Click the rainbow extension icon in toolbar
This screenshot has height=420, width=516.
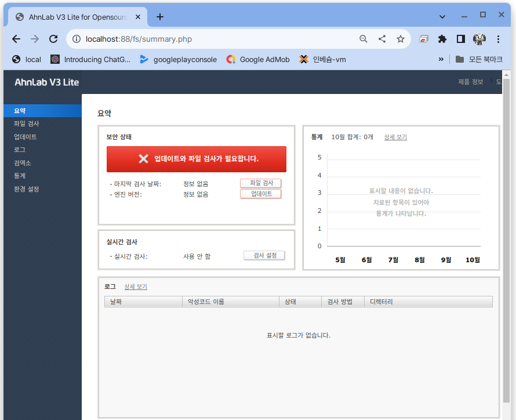click(x=424, y=39)
